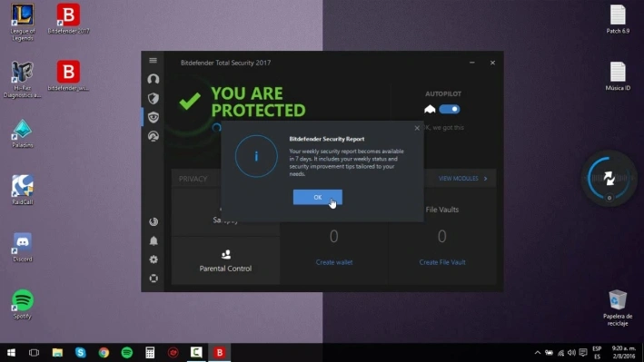Click the YOU ARE PROTECTED status text

pos(258,102)
